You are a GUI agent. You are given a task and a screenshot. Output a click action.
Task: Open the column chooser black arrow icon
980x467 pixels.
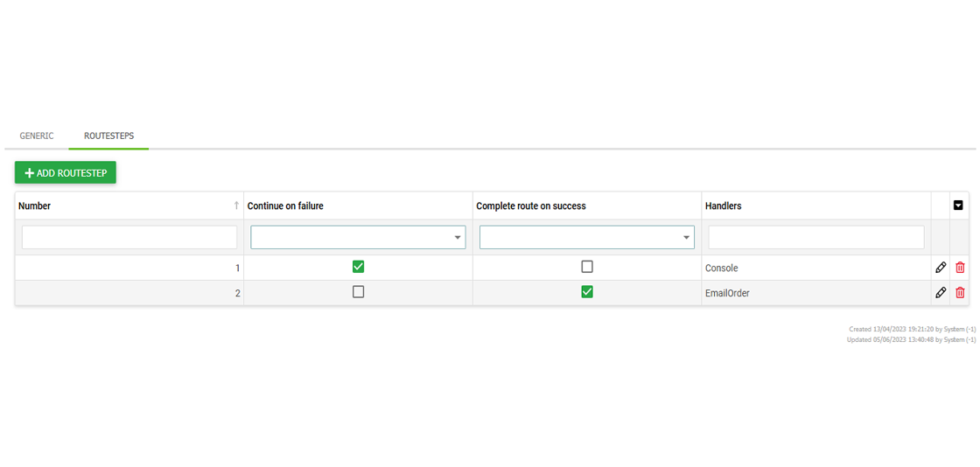click(x=959, y=205)
